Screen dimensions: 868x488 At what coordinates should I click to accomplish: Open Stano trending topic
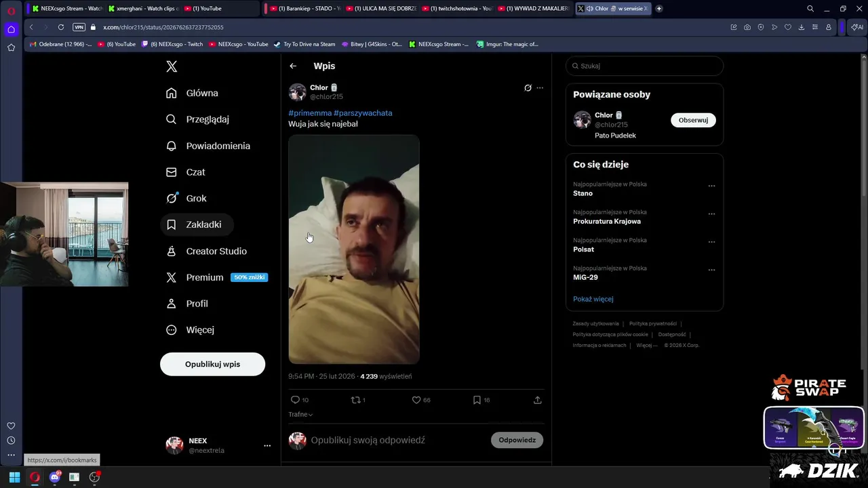click(583, 193)
